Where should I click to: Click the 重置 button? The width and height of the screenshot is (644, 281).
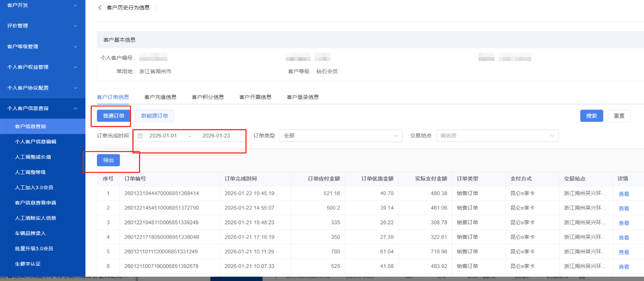click(x=619, y=116)
